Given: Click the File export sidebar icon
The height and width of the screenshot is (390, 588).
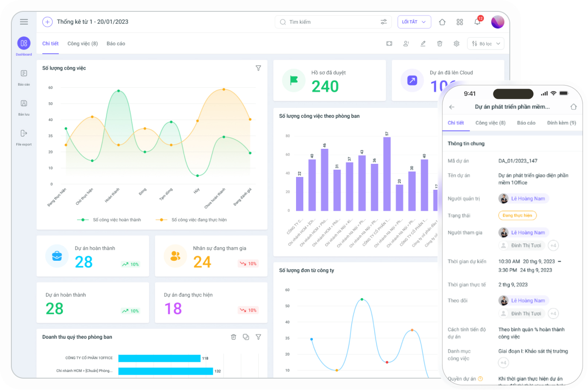Looking at the screenshot, I should tap(24, 134).
